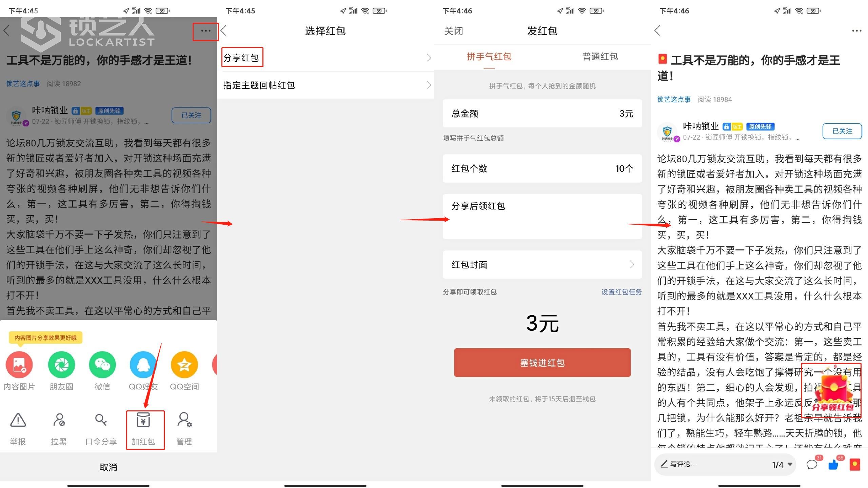The width and height of the screenshot is (868, 488).
Task: Tap red packet icon beside article title
Action: coord(662,59)
